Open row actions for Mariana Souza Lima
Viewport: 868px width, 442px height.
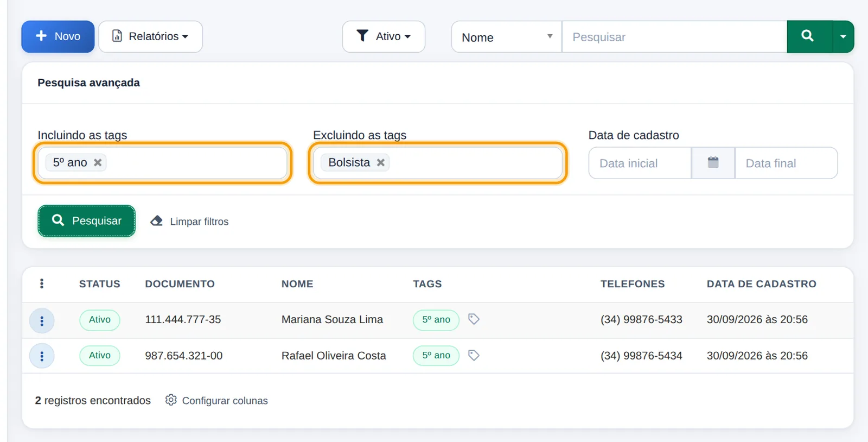42,321
